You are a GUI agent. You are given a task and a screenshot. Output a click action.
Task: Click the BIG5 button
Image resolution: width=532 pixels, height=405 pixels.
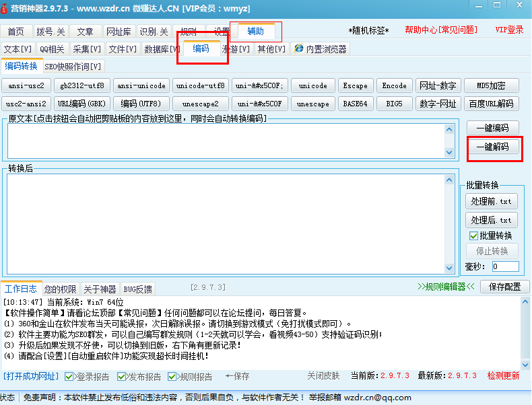(x=394, y=104)
